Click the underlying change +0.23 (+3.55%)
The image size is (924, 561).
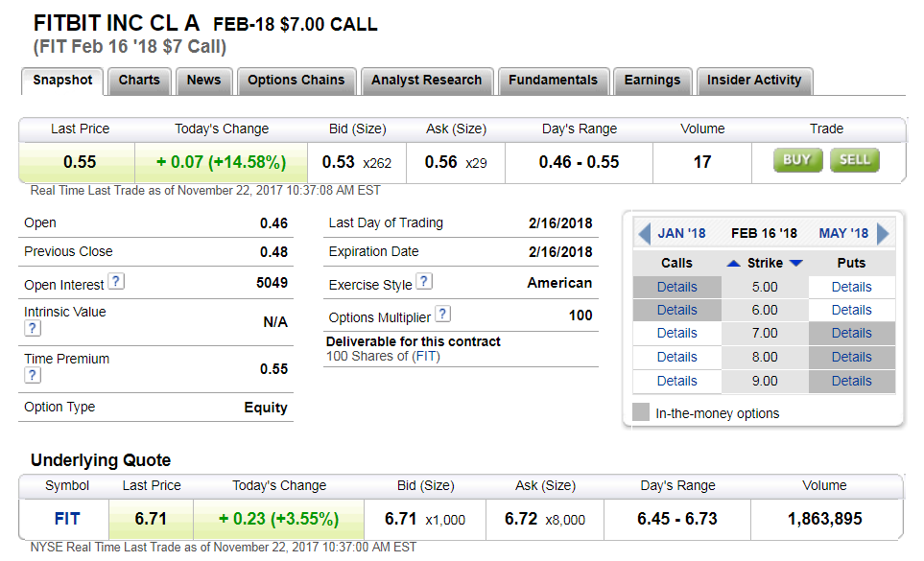278,519
